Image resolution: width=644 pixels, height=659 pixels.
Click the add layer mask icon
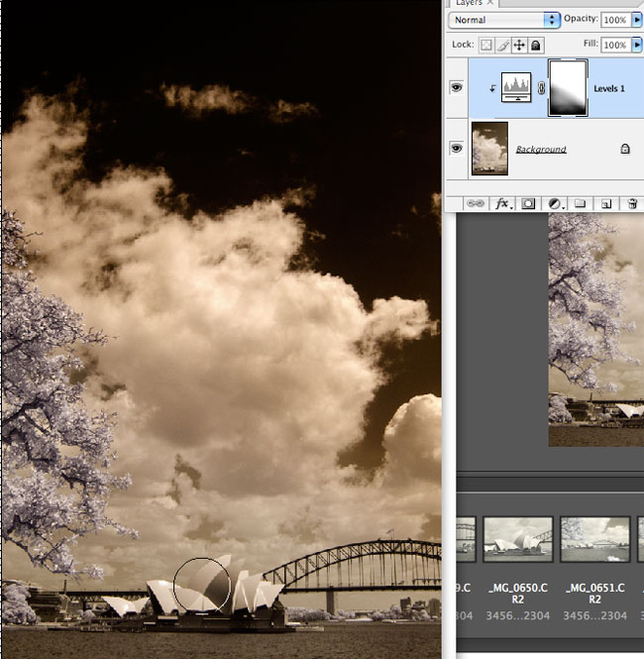pyautogui.click(x=529, y=203)
